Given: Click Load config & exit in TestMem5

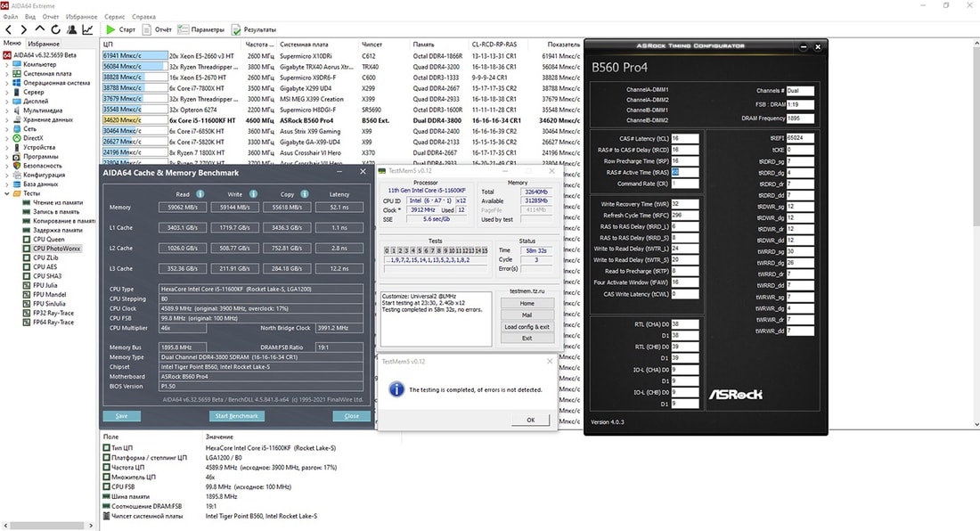Looking at the screenshot, I should click(527, 326).
